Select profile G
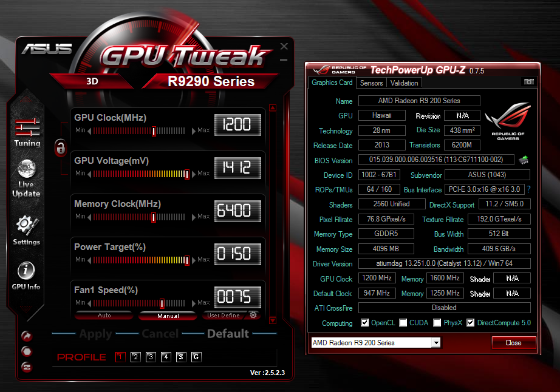 (196, 357)
